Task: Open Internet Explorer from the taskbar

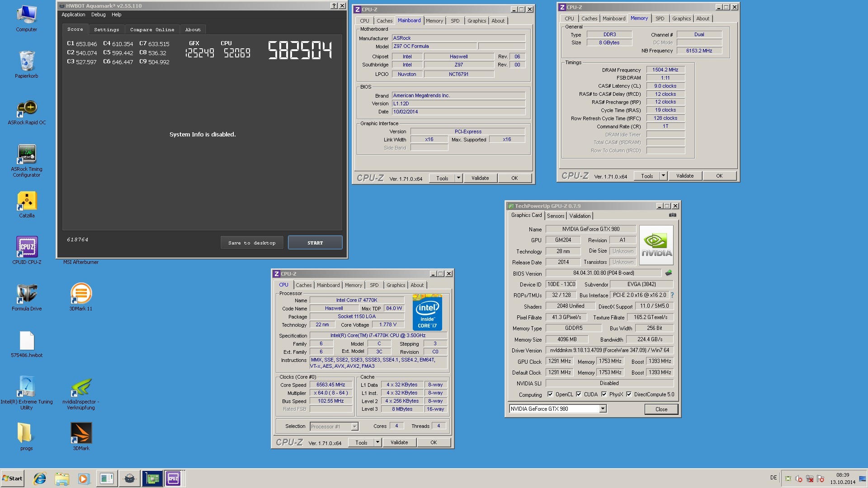Action: pyautogui.click(x=40, y=479)
